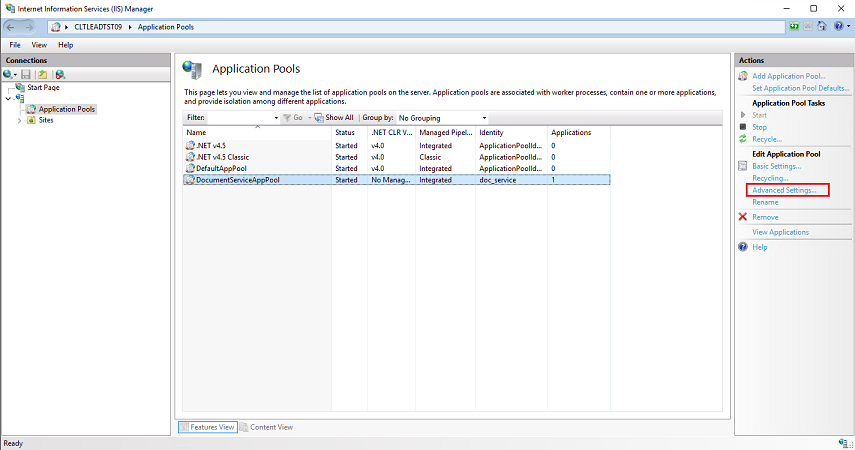Click the DefaultAppPool icon in list
This screenshot has width=855, height=450.
coord(190,169)
